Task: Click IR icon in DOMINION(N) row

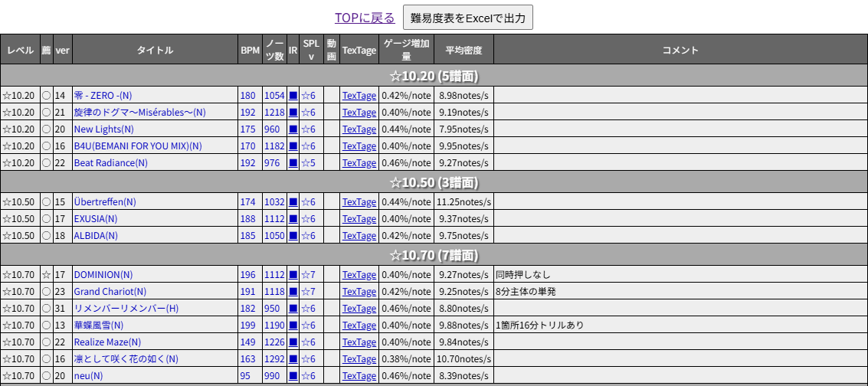Action: (x=293, y=274)
